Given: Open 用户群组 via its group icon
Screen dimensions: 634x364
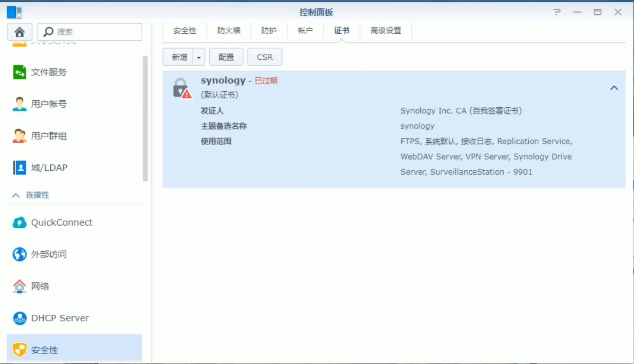Looking at the screenshot, I should [x=19, y=136].
